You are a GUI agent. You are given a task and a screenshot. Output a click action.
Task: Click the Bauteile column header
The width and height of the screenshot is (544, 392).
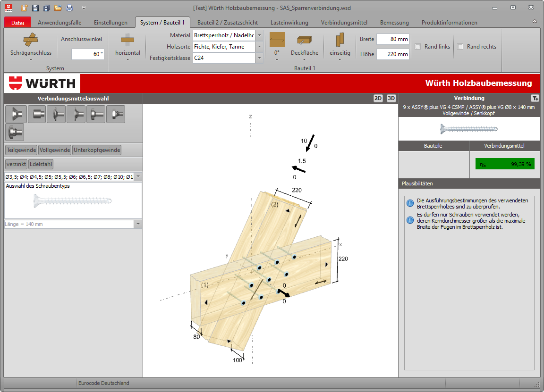(x=433, y=146)
